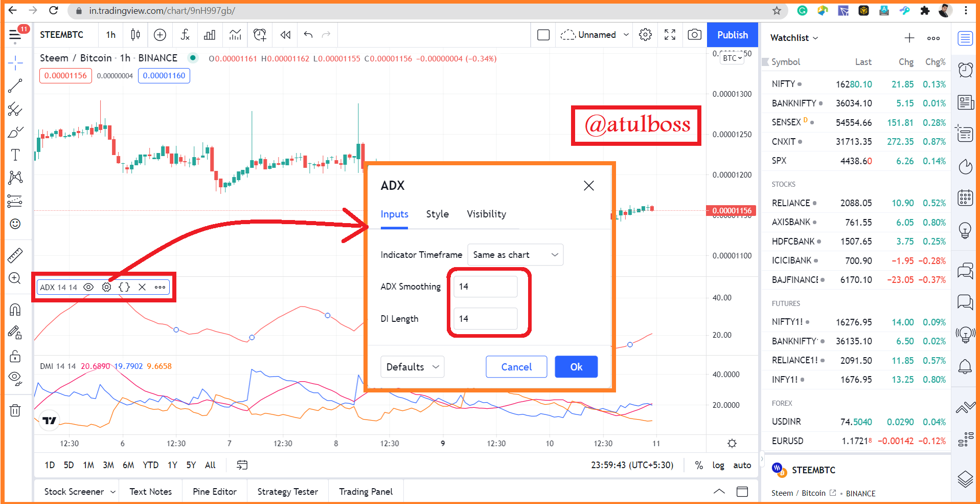The image size is (980, 504).
Task: Click the ADX Smoothing input field
Action: (485, 287)
